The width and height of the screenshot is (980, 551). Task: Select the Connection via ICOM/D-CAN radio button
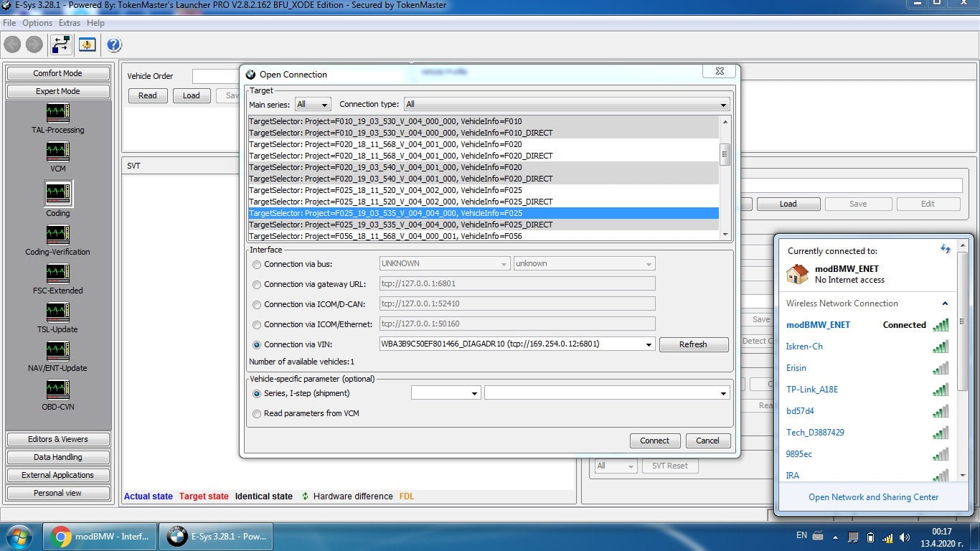click(x=257, y=303)
